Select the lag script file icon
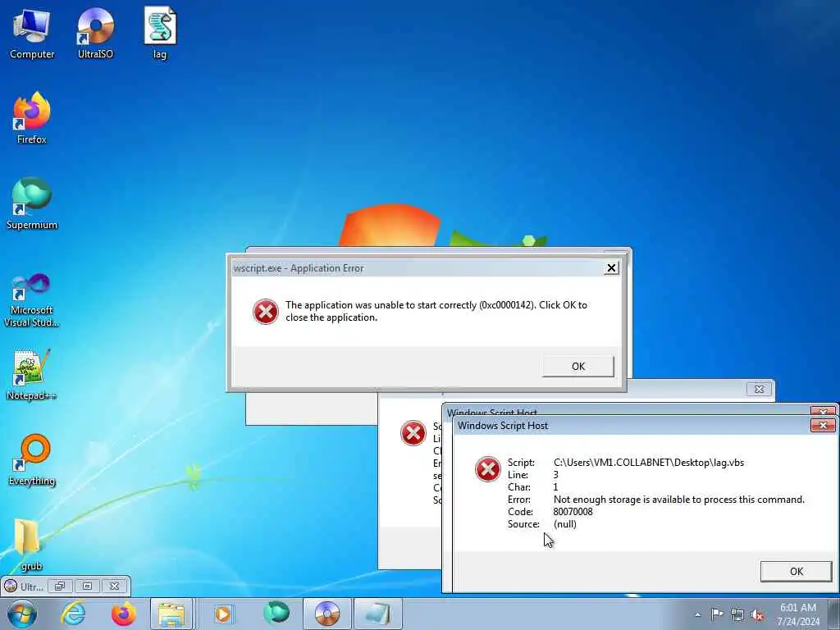Image resolution: width=840 pixels, height=630 pixels. [160, 33]
